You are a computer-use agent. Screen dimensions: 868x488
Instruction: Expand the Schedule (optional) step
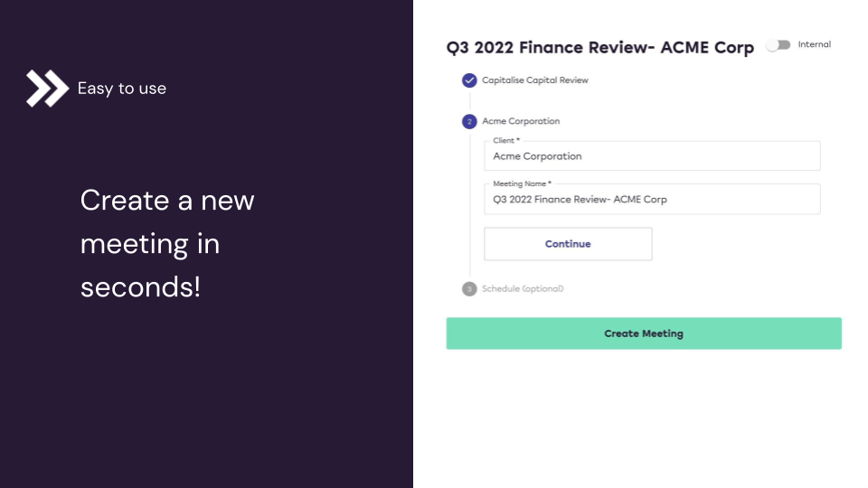click(523, 289)
